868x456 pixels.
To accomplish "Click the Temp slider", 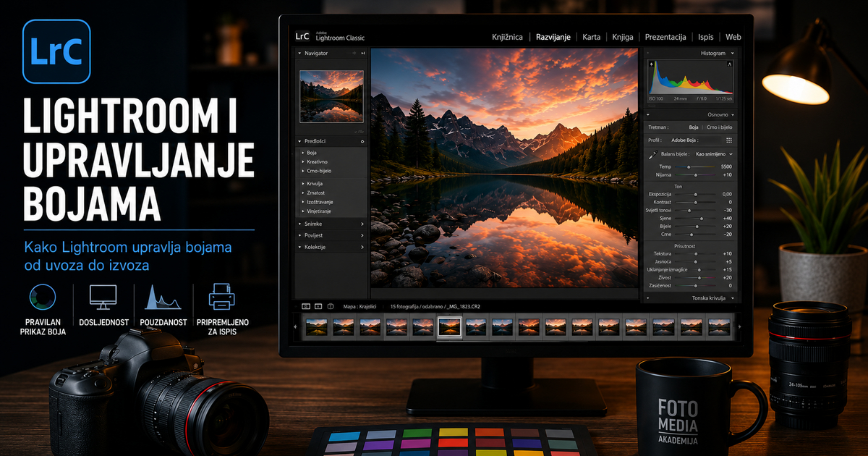I will pos(696,166).
